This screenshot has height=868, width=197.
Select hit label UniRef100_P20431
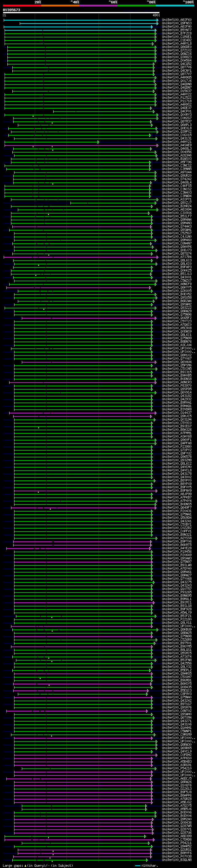[x=177, y=511]
